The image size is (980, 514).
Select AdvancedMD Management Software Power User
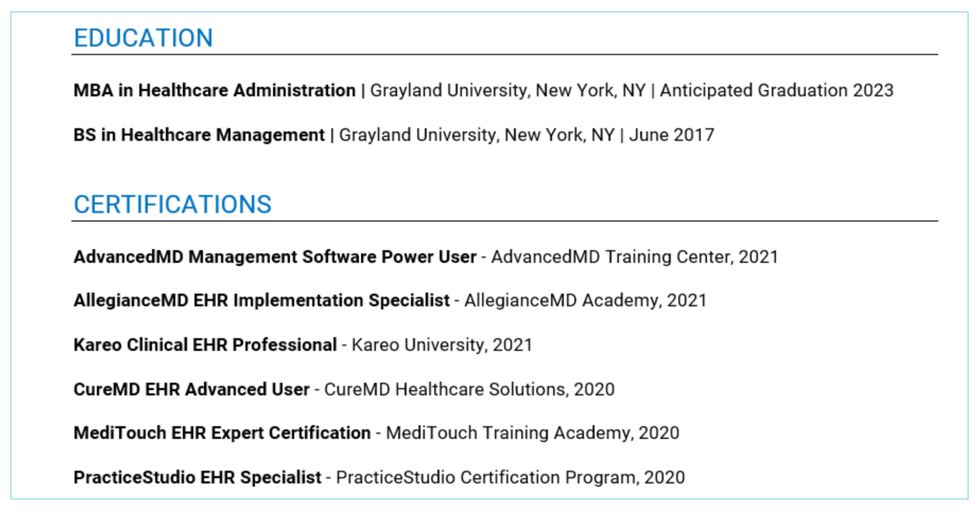click(x=275, y=257)
